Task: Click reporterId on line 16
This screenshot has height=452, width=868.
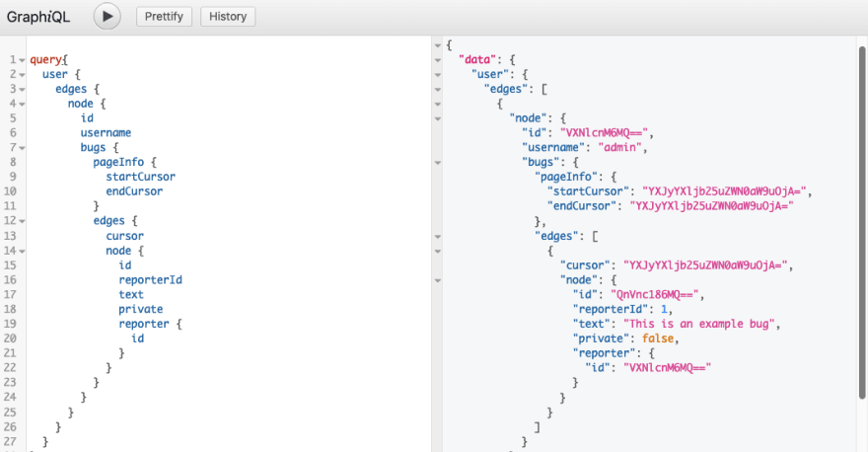Action: (x=150, y=279)
